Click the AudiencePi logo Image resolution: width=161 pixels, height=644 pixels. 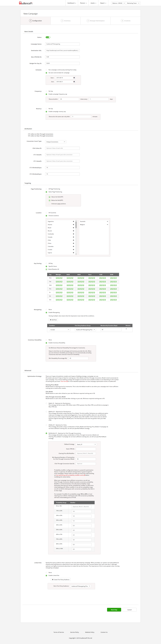[x=26, y=3]
